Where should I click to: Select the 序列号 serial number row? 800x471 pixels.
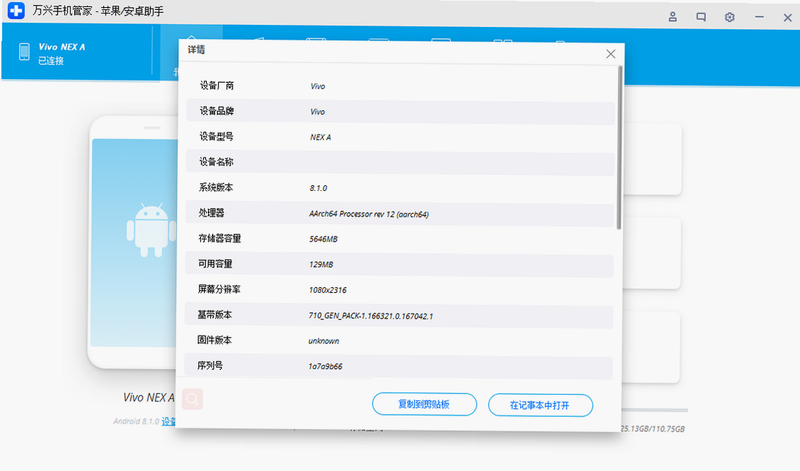coord(398,366)
